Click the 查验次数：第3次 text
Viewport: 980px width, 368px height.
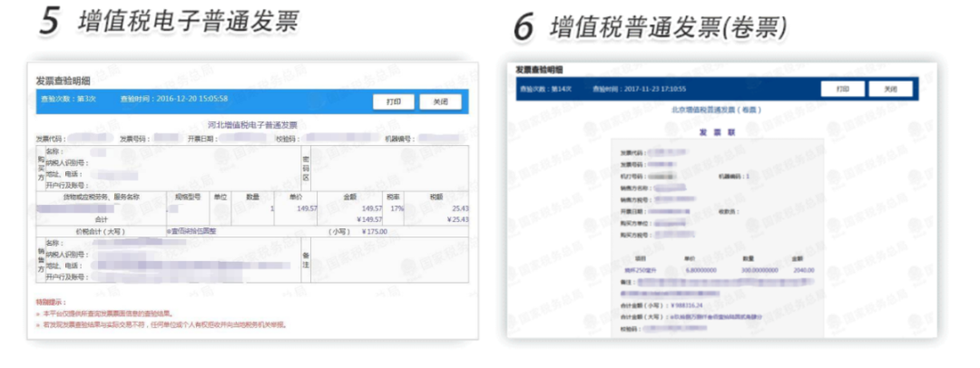(64, 99)
